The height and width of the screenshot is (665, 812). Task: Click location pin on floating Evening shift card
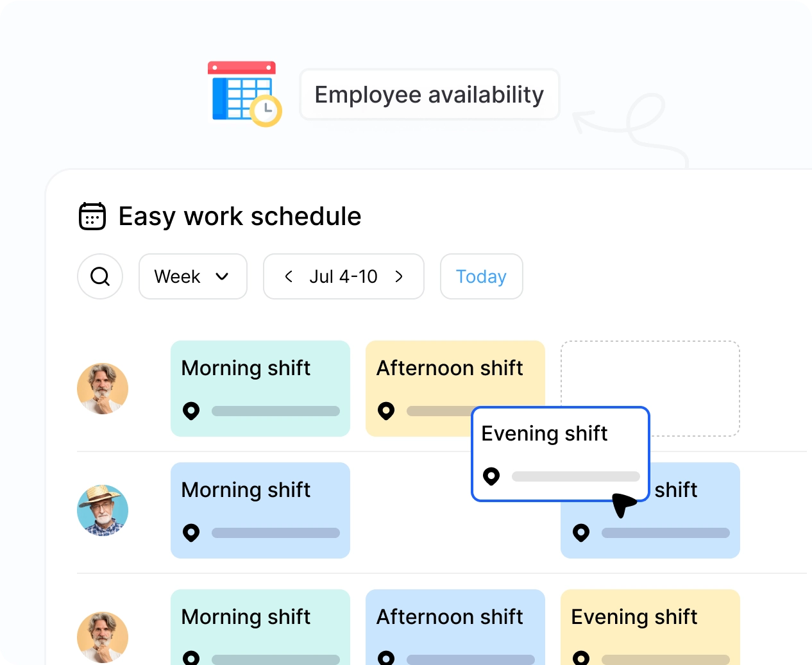[x=491, y=476]
